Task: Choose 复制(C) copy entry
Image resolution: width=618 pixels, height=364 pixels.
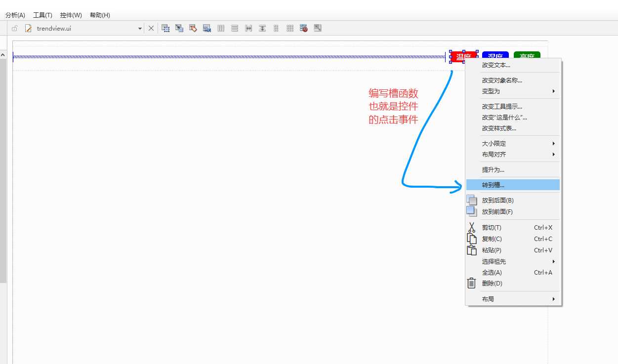Action: 513,239
